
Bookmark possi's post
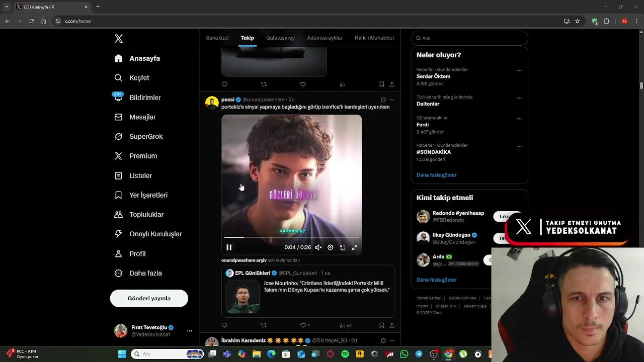382,325
